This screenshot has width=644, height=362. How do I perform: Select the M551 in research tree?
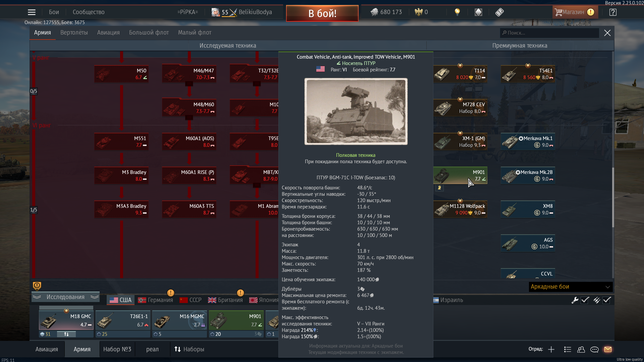[121, 141]
